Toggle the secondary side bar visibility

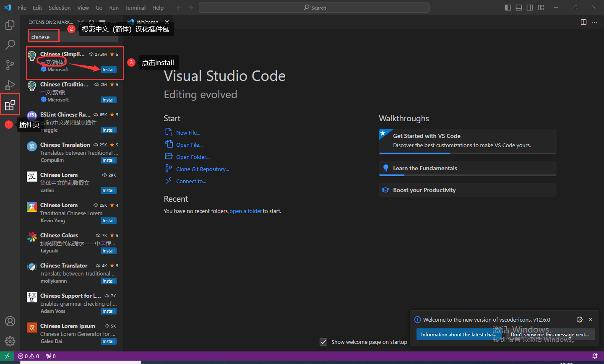pyautogui.click(x=530, y=8)
